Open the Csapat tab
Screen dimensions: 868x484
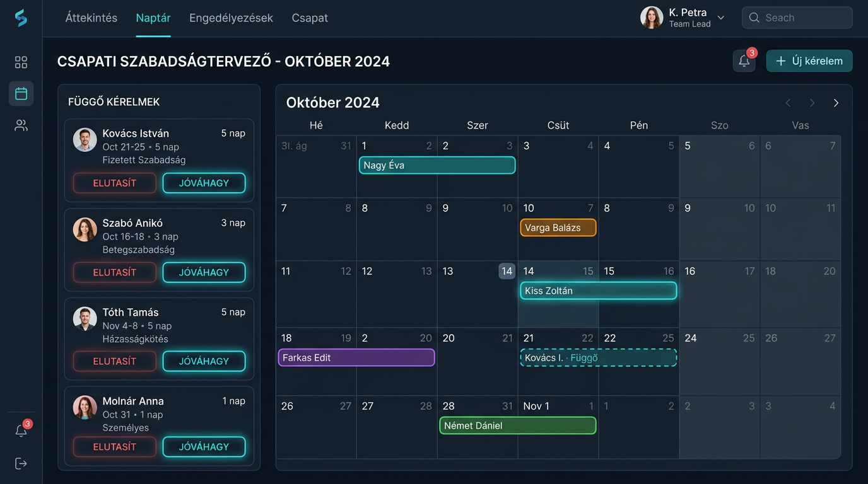[x=310, y=18]
